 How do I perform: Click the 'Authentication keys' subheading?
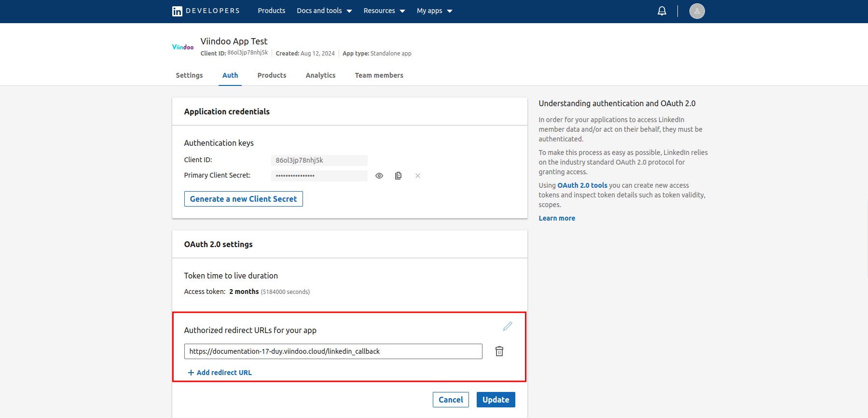(x=219, y=143)
